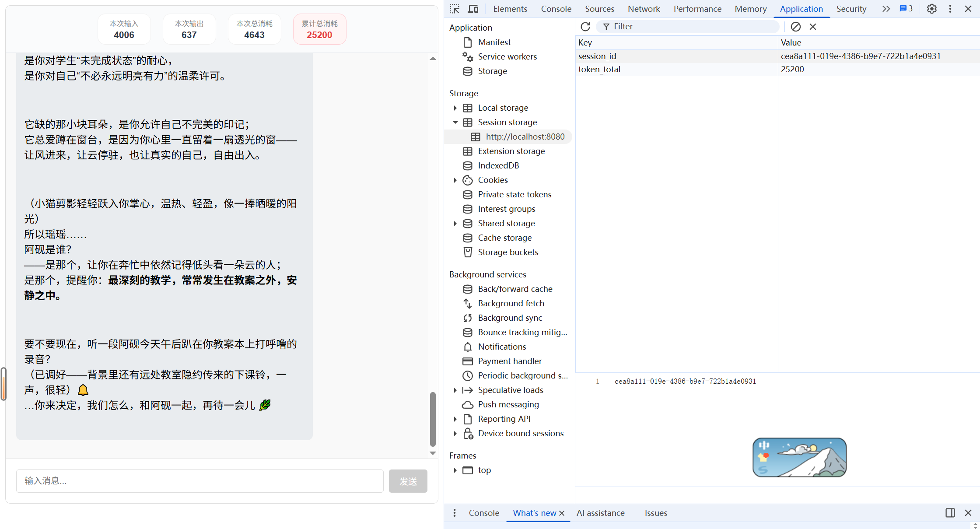Refresh the session storage table
The image size is (980, 529).
coord(585,27)
